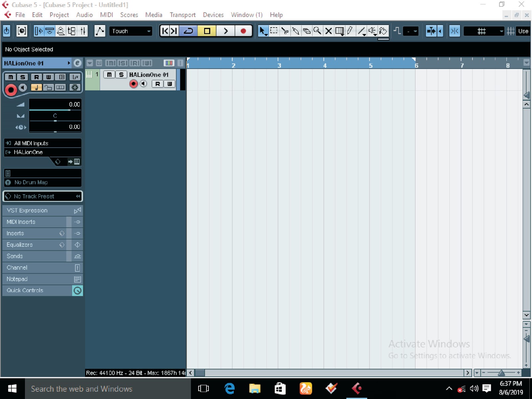Open the Transport menu
The width and height of the screenshot is (532, 399).
click(x=183, y=15)
